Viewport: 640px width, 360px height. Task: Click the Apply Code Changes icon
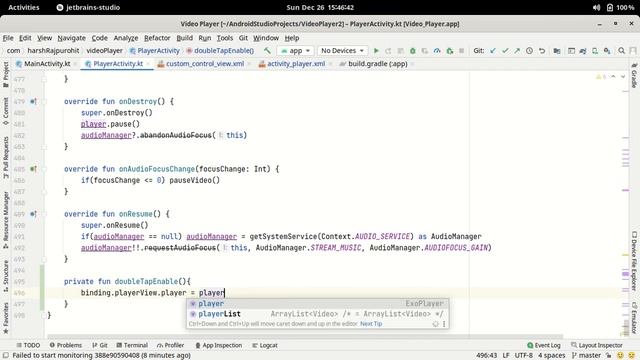coord(400,51)
